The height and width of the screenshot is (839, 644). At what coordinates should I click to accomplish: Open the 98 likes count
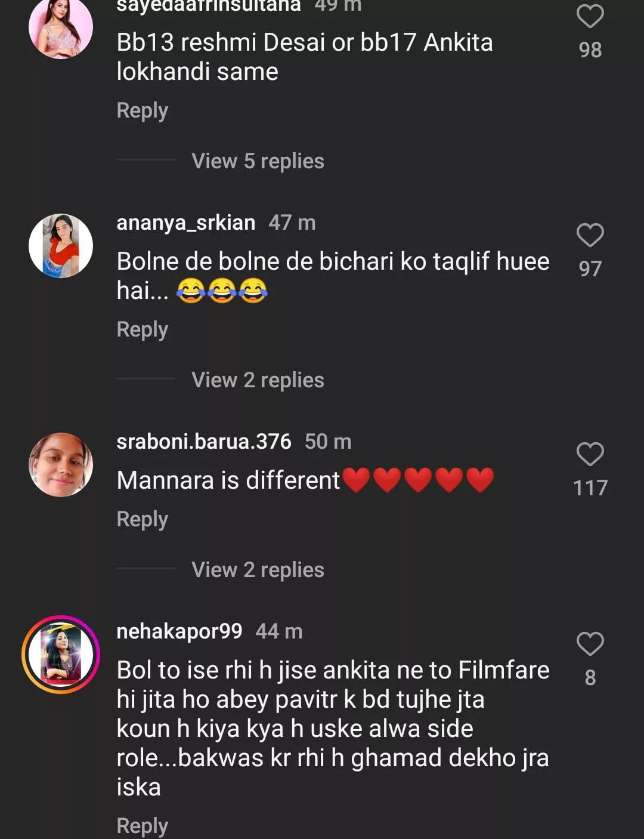[x=590, y=50]
